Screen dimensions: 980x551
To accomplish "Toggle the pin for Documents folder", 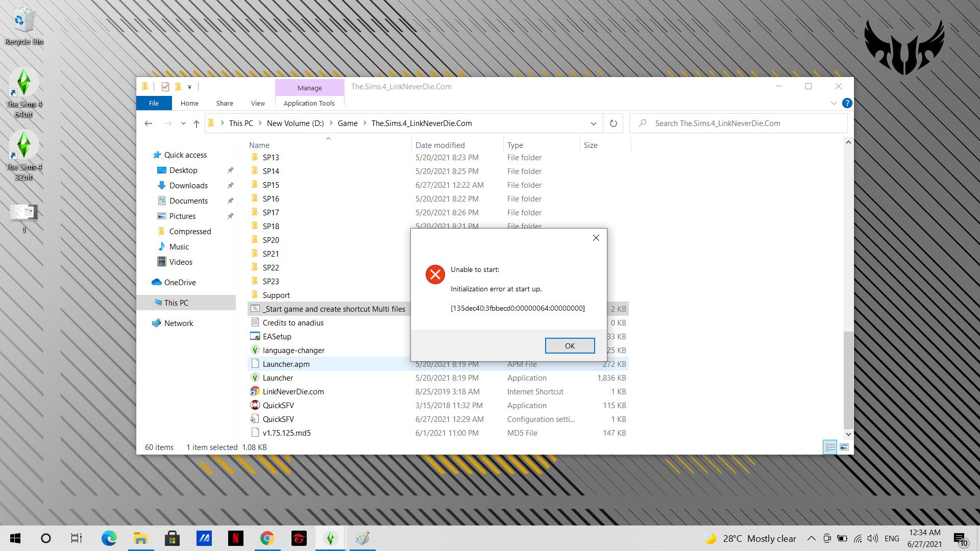I will 230,200.
